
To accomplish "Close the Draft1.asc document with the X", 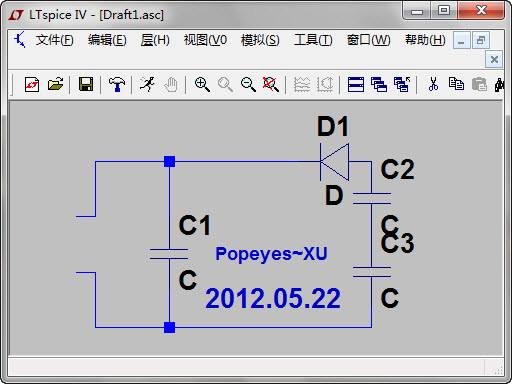I will [494, 60].
